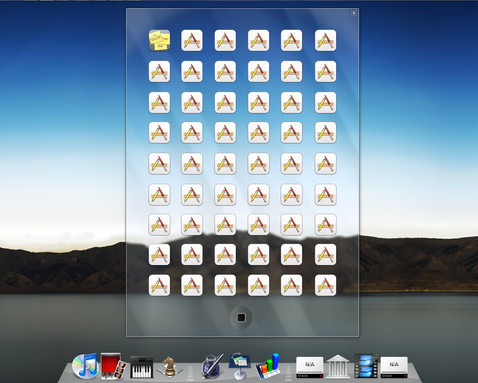Screen dimensions: 478x383
Task: Close the glass panel via top-right button
Action: pyautogui.click(x=354, y=13)
